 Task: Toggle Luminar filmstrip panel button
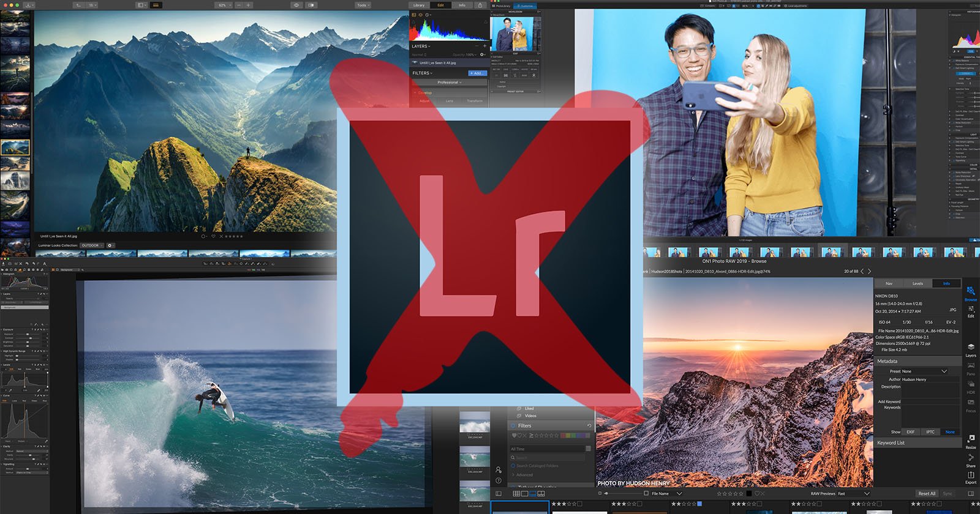[156, 5]
